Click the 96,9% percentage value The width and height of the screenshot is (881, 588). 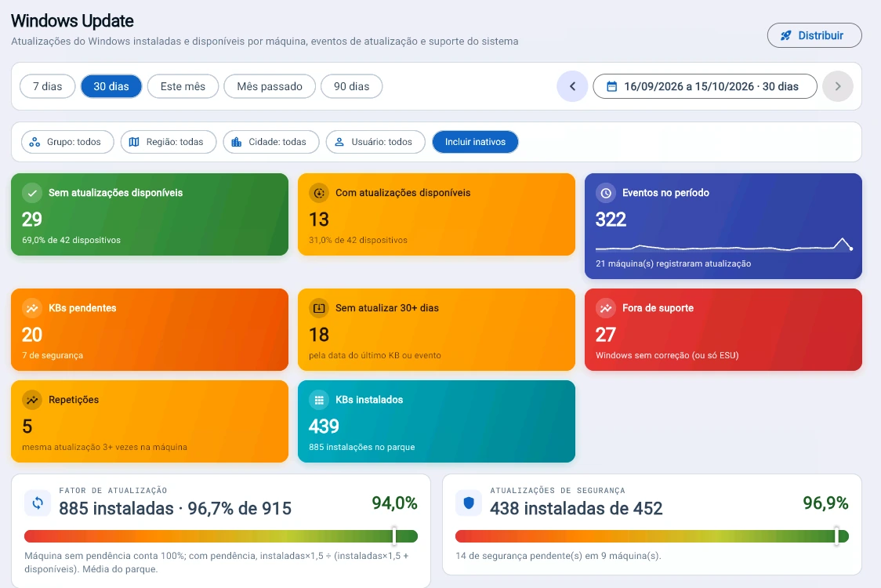825,503
